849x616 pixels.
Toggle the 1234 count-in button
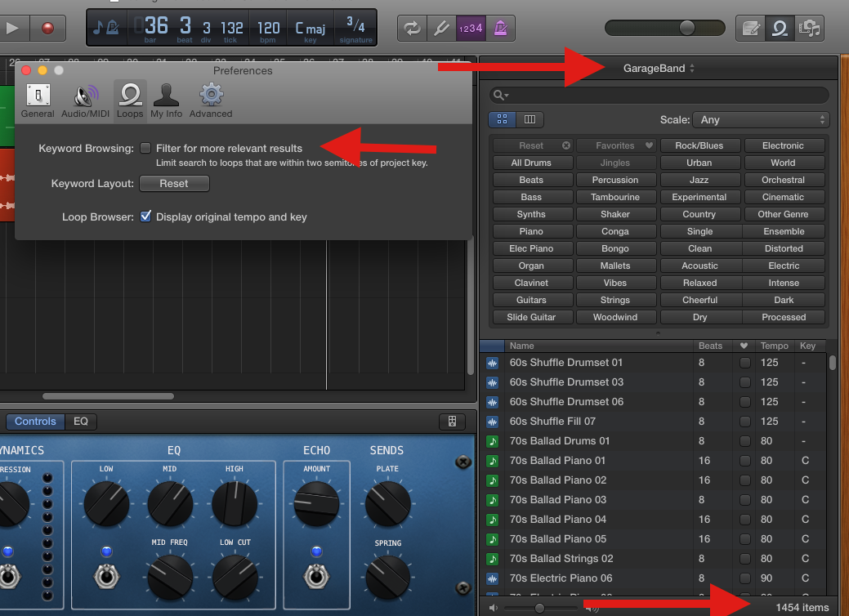471,28
